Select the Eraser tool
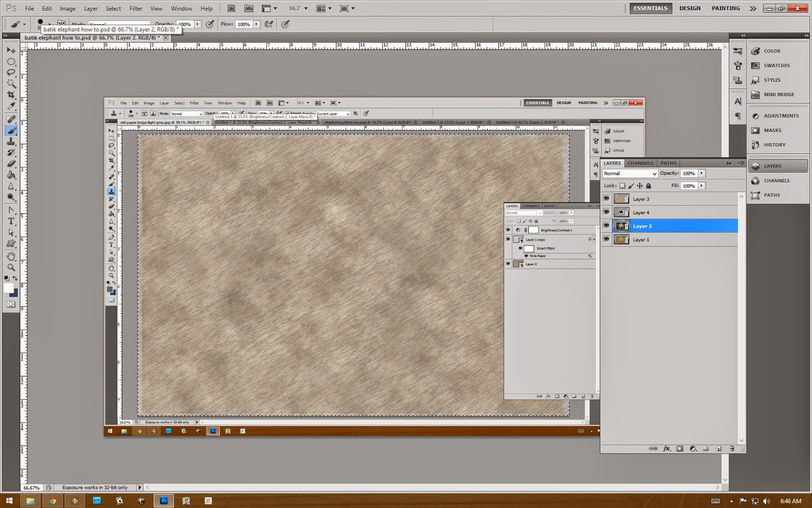The width and height of the screenshot is (812, 508). click(x=11, y=164)
